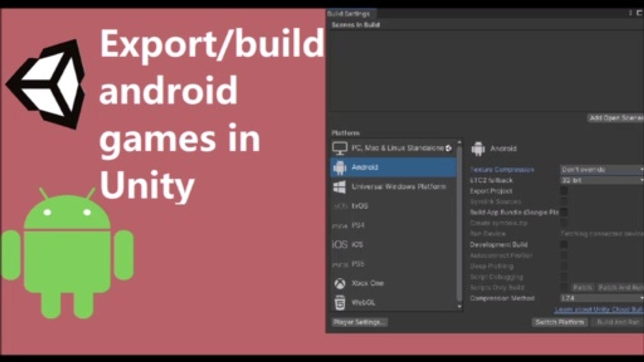
Task: Enable the Development Build checkbox
Action: (x=564, y=244)
